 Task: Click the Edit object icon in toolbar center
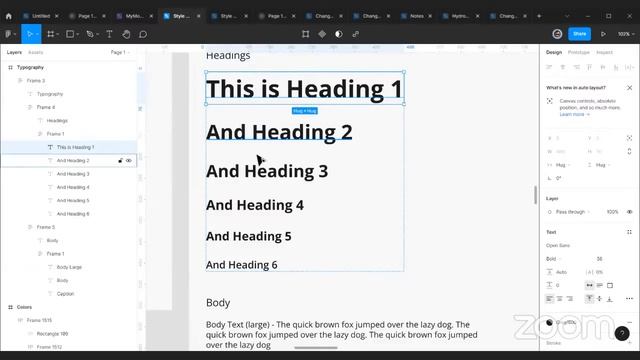click(305, 34)
